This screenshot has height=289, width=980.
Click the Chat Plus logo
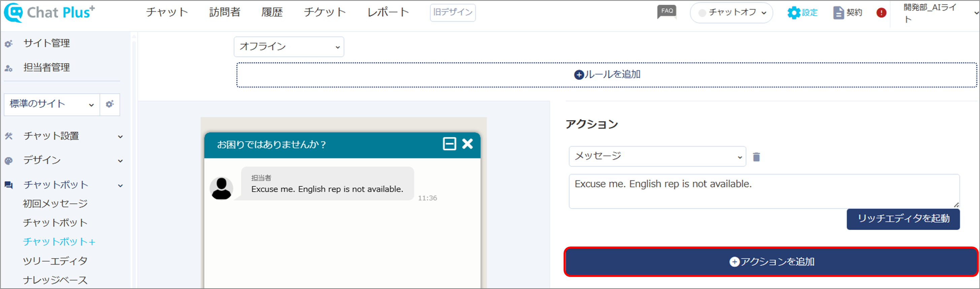click(x=49, y=12)
